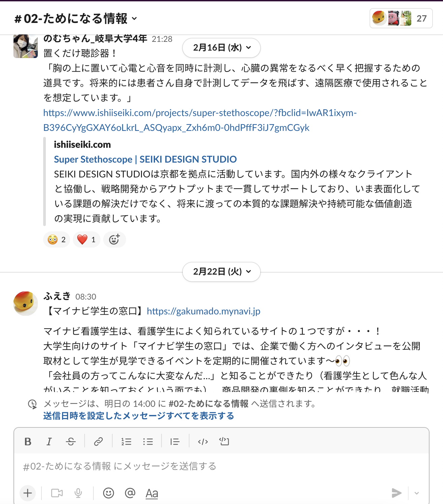443x504 pixels.
Task: Toggle bold text formatting
Action: pos(28,442)
